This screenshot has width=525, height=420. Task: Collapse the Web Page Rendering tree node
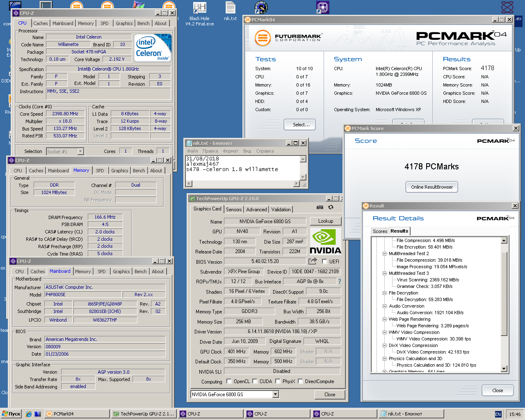[x=385, y=319]
